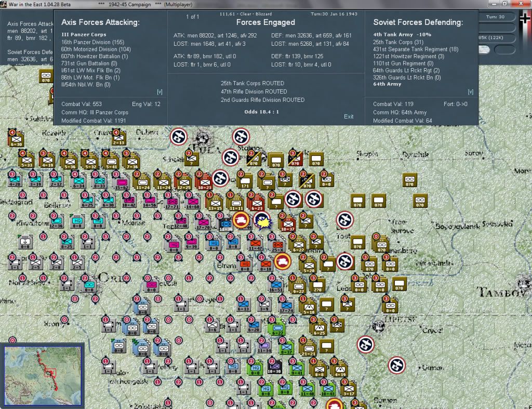Expand the Soviet Forces Defending unit list

(x=470, y=92)
